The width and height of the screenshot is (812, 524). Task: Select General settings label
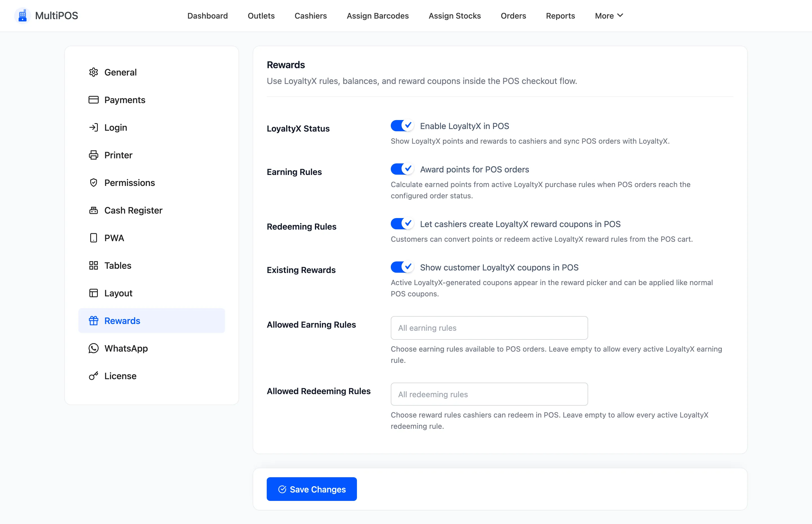(120, 72)
